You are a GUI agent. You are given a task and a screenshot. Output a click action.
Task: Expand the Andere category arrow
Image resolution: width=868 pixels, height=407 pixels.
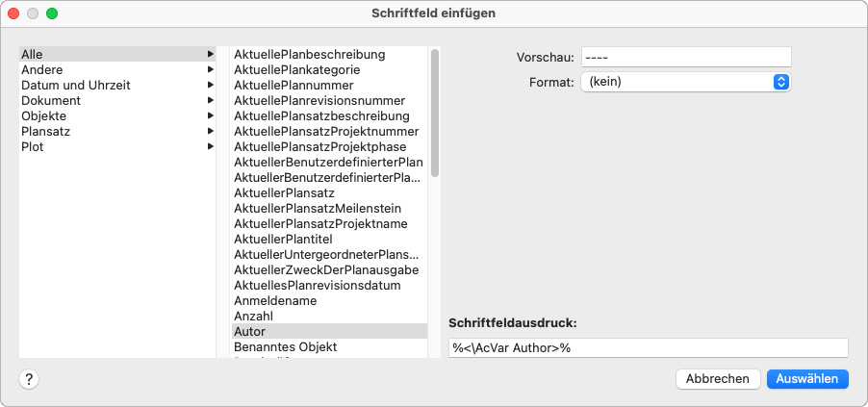click(210, 70)
